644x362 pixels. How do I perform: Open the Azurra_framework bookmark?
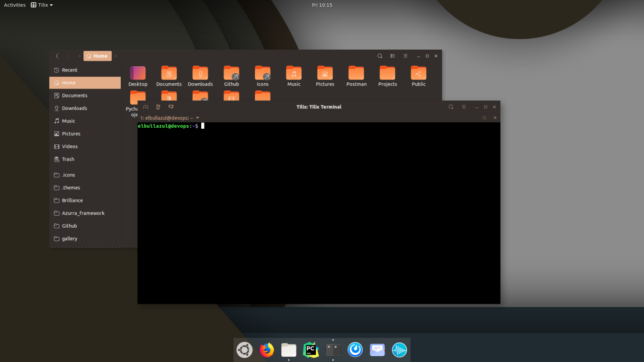click(x=85, y=213)
